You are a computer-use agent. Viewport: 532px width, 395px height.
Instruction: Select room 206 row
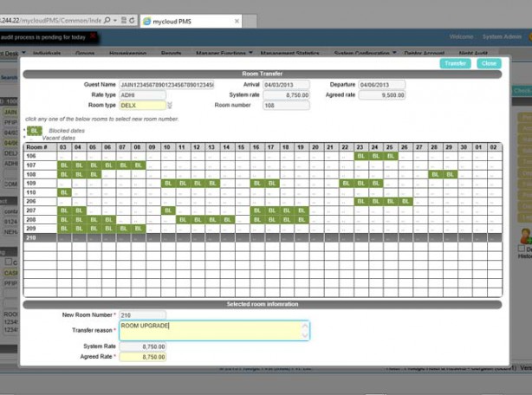263,202
